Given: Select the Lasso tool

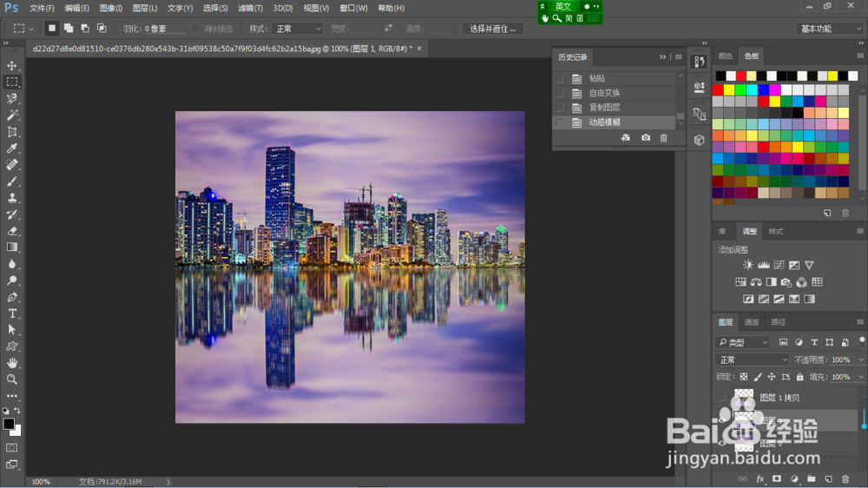Looking at the screenshot, I should (11, 99).
